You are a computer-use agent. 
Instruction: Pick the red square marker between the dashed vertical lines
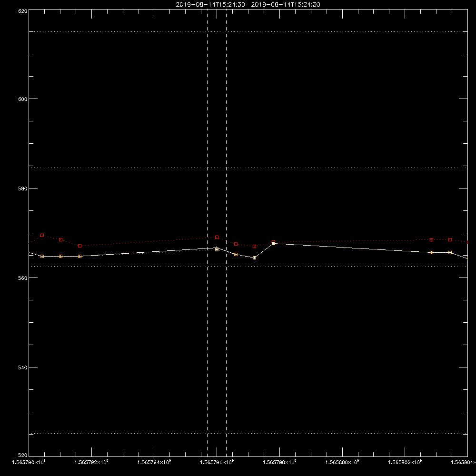tap(217, 238)
